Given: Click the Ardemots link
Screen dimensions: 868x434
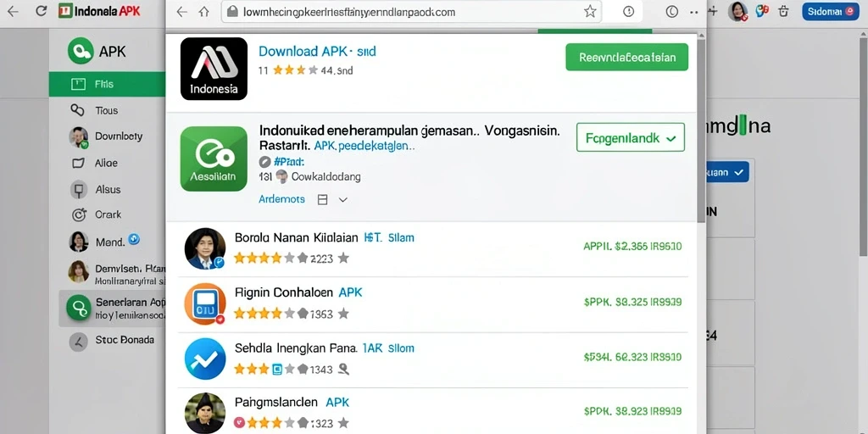Looking at the screenshot, I should click(x=281, y=199).
